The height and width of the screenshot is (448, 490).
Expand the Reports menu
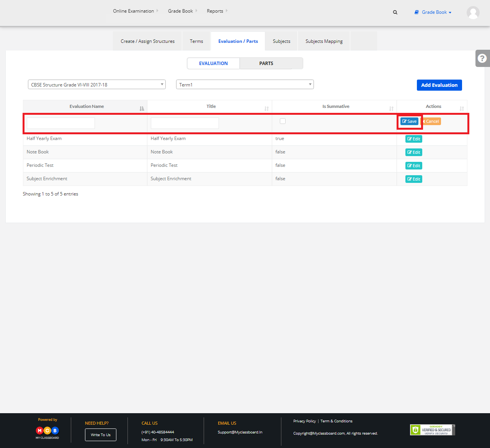click(217, 11)
